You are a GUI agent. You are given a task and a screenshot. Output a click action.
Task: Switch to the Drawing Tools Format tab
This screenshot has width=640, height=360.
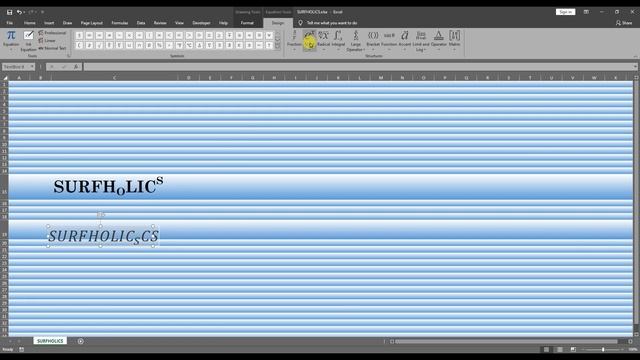click(x=247, y=23)
